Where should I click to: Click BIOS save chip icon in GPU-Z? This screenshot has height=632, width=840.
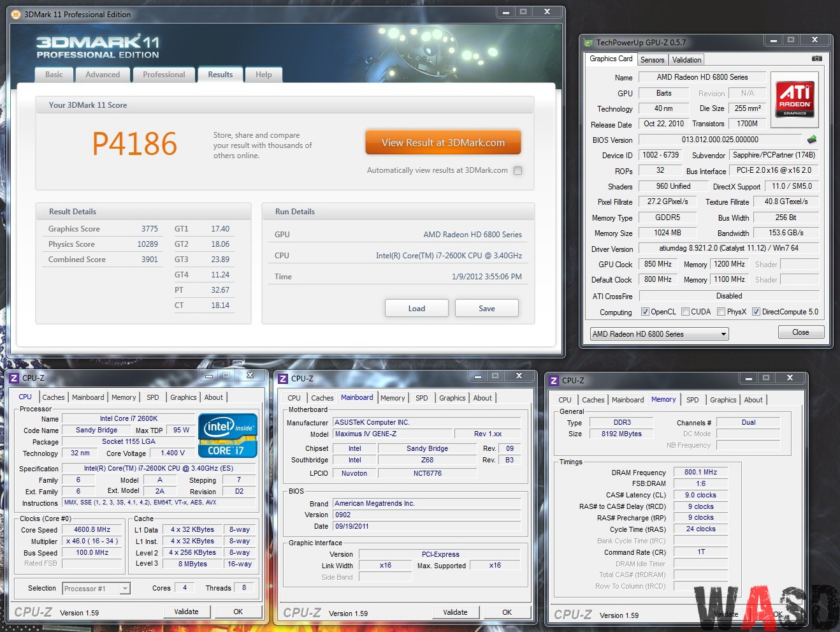click(x=812, y=139)
